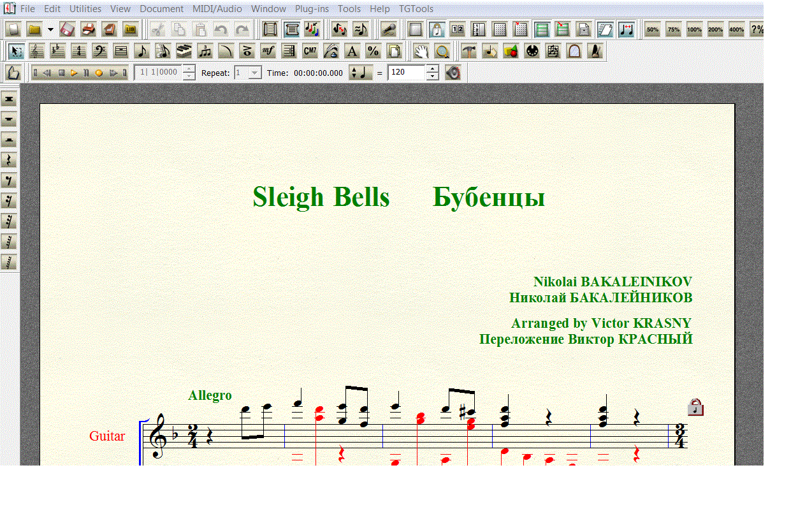Open the TGTools menu
812x521 pixels.
416,9
